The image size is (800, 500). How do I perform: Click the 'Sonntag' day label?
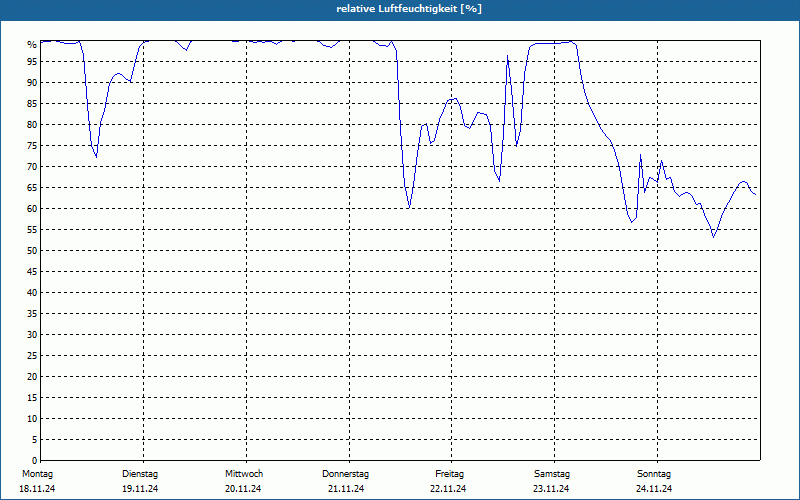(654, 474)
